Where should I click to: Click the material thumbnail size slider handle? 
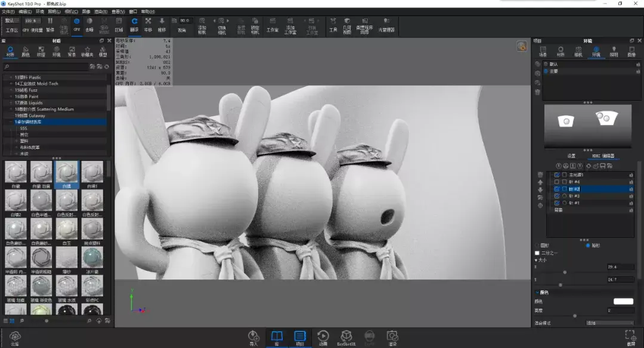pyautogui.click(x=47, y=321)
